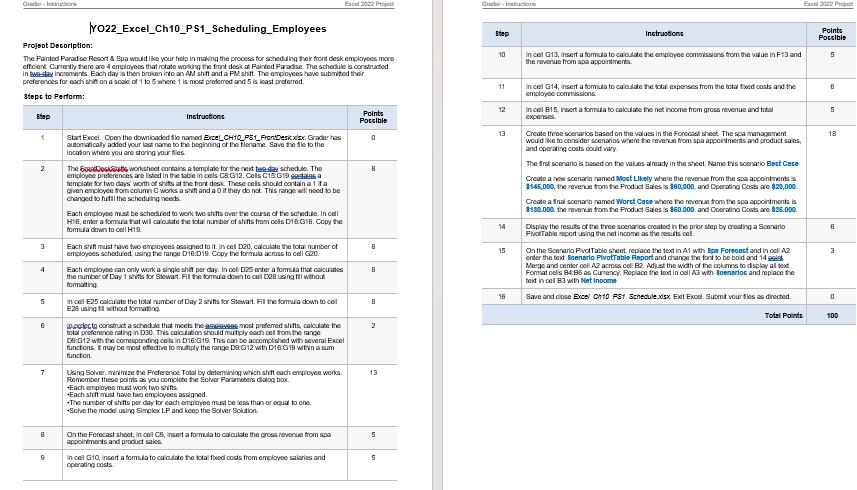Click the $145,000 spa appointments value
857x490 pixels.
(539, 187)
